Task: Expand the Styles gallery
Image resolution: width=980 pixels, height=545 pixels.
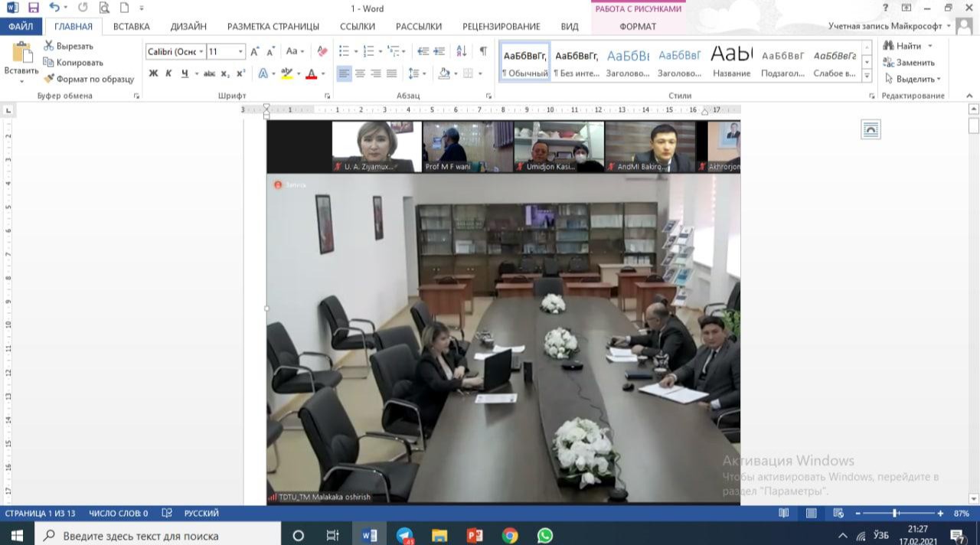Action: (867, 75)
